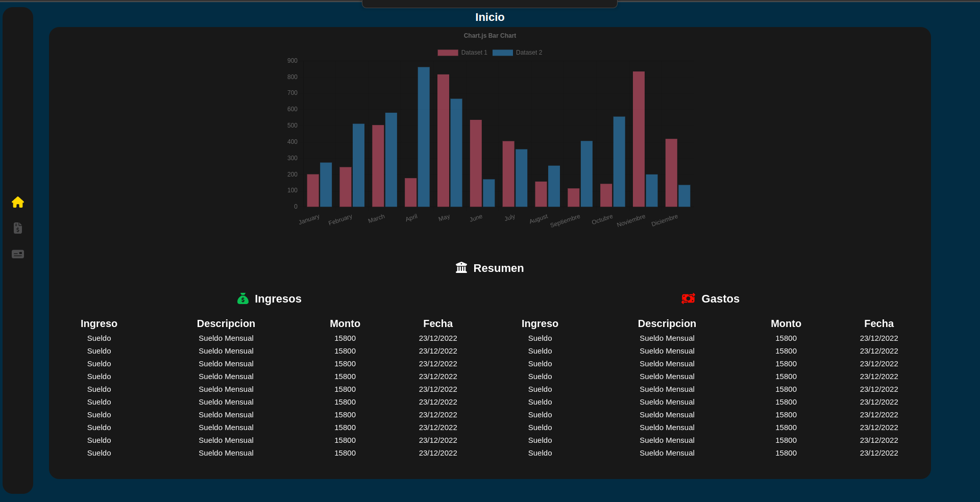Viewport: 980px width, 502px height.
Task: Click the search bar at the top
Action: (x=489, y=4)
